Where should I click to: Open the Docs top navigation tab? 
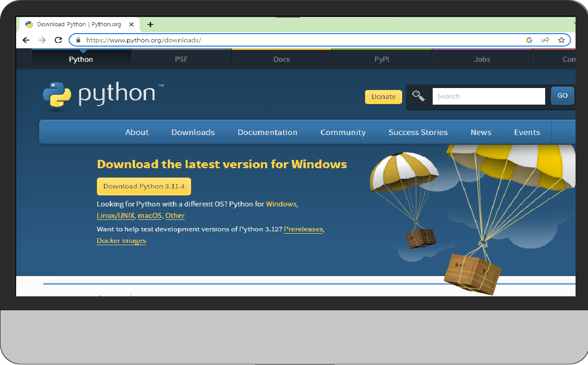[282, 59]
